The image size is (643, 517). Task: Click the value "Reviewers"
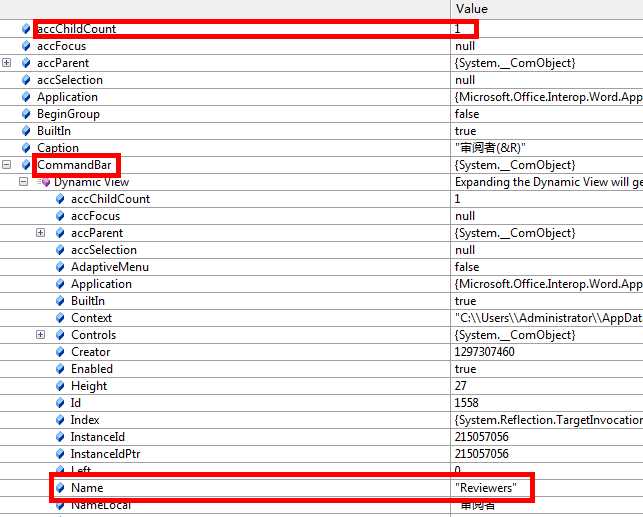tap(486, 488)
